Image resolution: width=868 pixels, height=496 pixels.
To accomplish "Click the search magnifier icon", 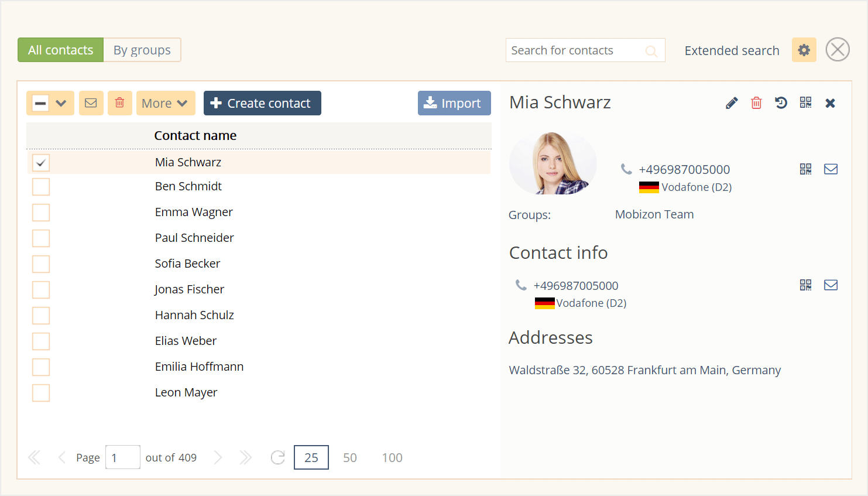I will tap(651, 51).
